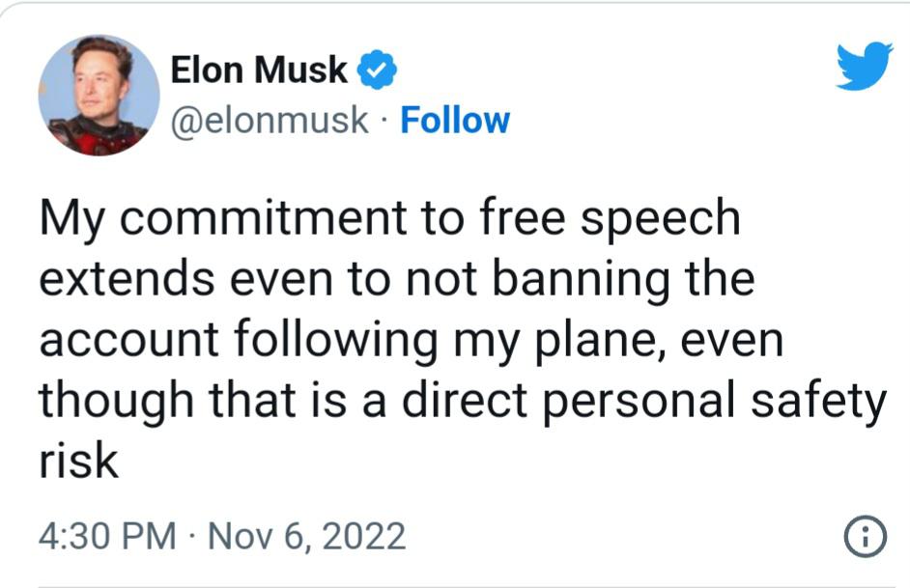Click the word "Musk" in the name
Image resolution: width=910 pixels, height=588 pixels.
[307, 70]
